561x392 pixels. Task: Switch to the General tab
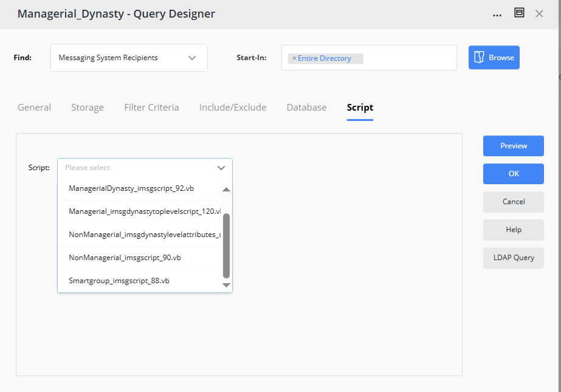tap(34, 108)
